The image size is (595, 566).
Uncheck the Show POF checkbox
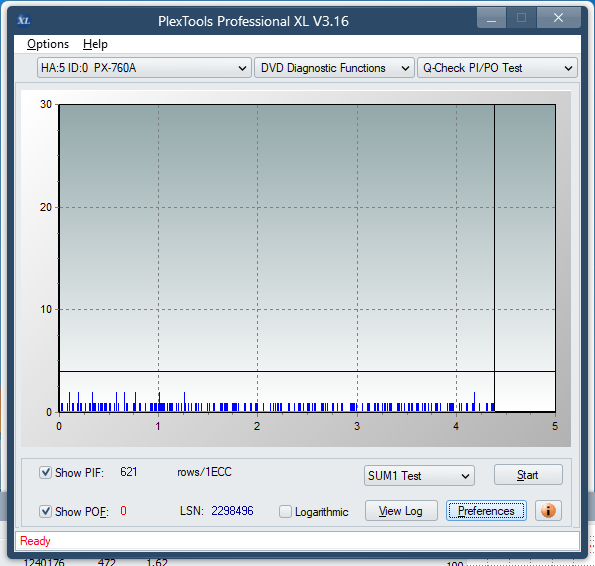[x=45, y=511]
